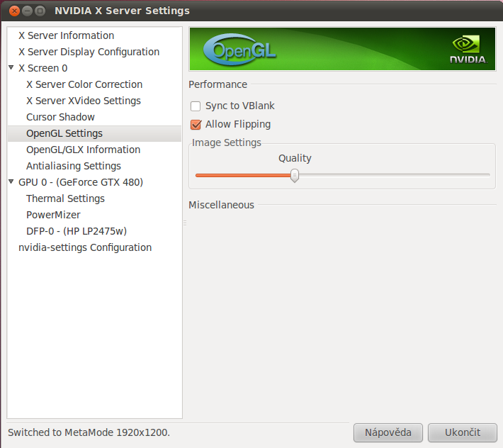This screenshot has height=448, width=503.
Task: Open Antialiasing Settings page
Action: coord(74,166)
